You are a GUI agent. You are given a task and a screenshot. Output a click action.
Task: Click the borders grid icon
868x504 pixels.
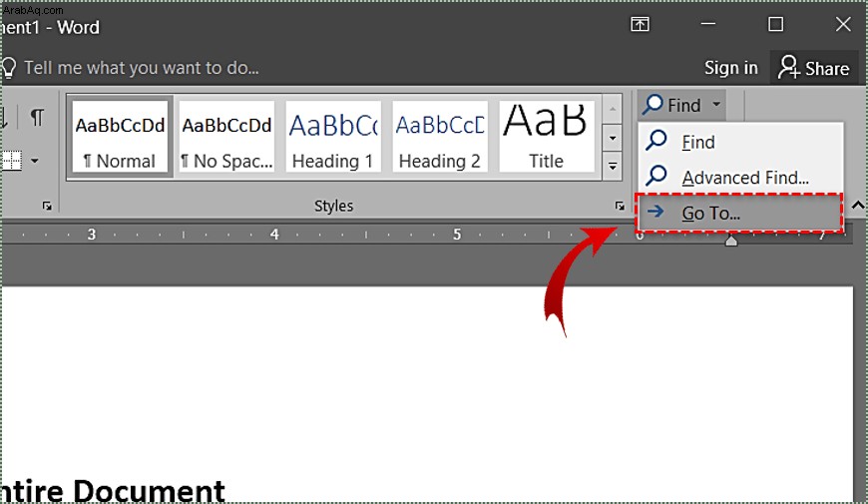coord(11,161)
